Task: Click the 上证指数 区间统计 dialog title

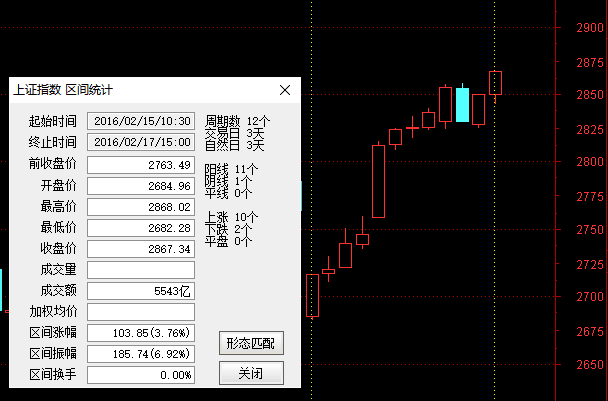Action: pyautogui.click(x=63, y=90)
